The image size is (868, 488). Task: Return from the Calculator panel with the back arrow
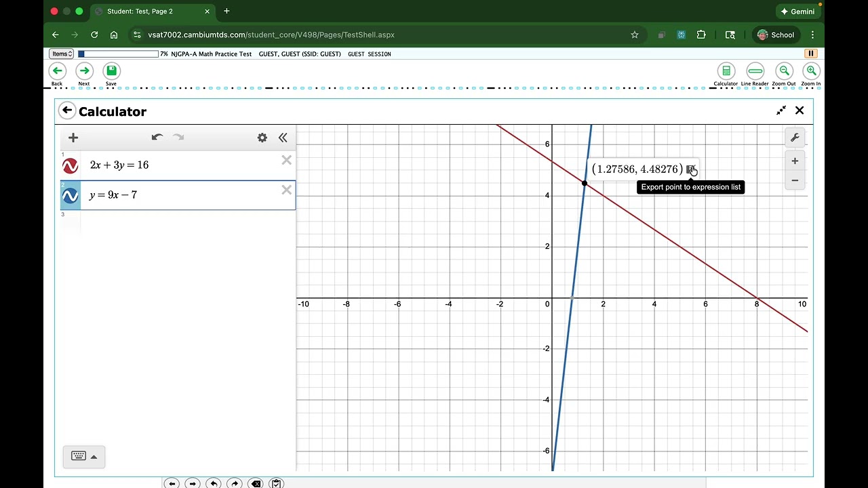pos(66,110)
